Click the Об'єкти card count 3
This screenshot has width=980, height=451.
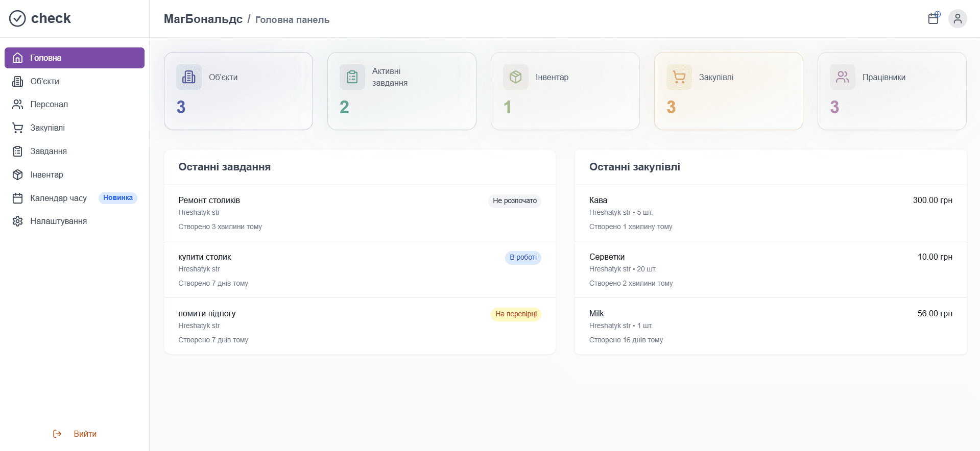[x=181, y=107]
